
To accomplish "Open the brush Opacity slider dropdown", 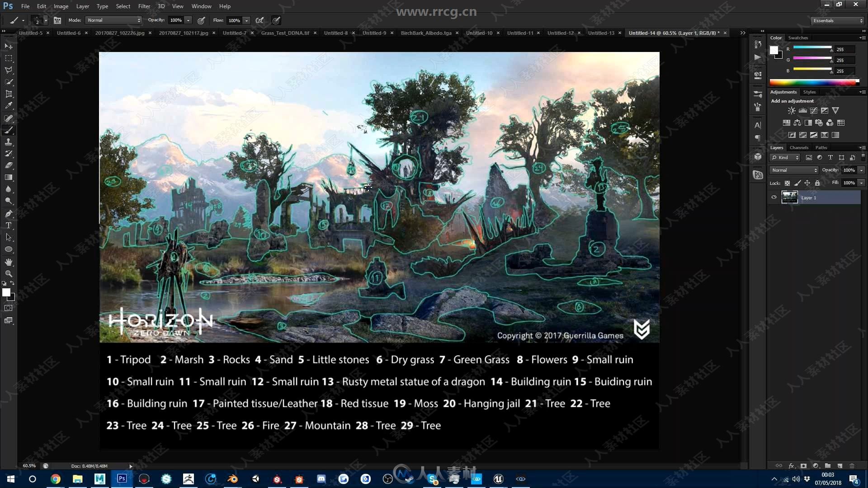I will pos(189,20).
